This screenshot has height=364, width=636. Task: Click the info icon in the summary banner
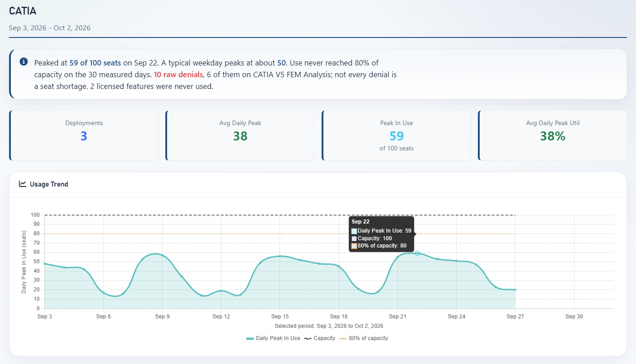pyautogui.click(x=24, y=61)
